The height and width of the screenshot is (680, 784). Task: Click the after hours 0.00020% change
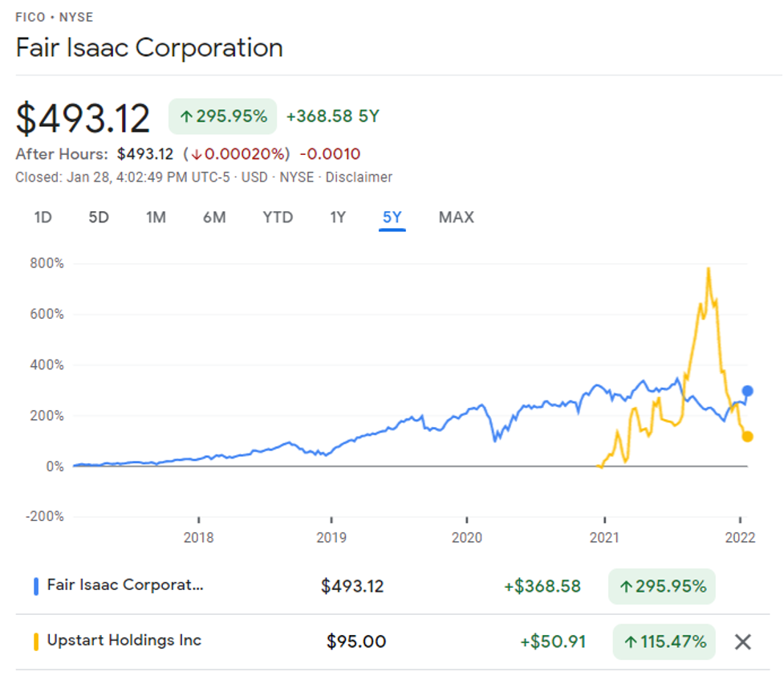[237, 154]
